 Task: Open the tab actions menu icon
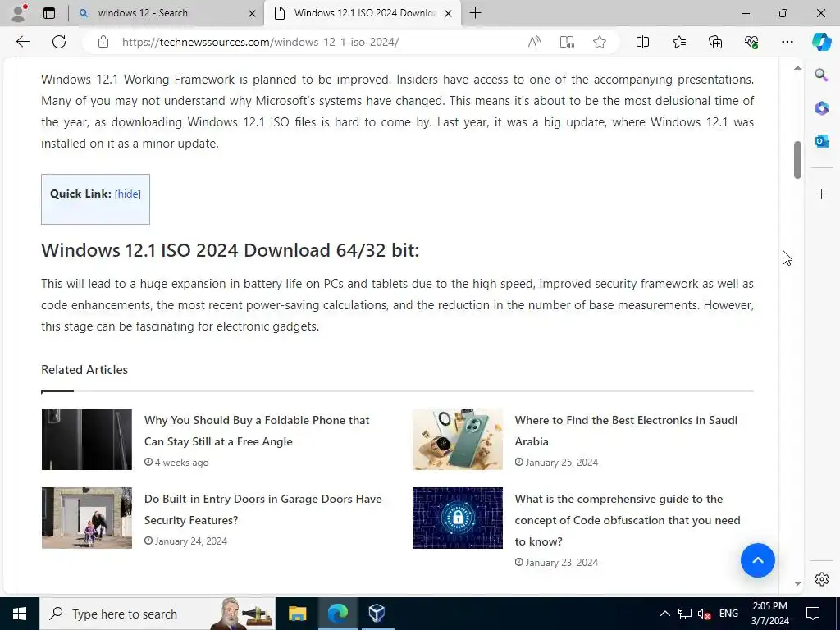[x=49, y=13]
